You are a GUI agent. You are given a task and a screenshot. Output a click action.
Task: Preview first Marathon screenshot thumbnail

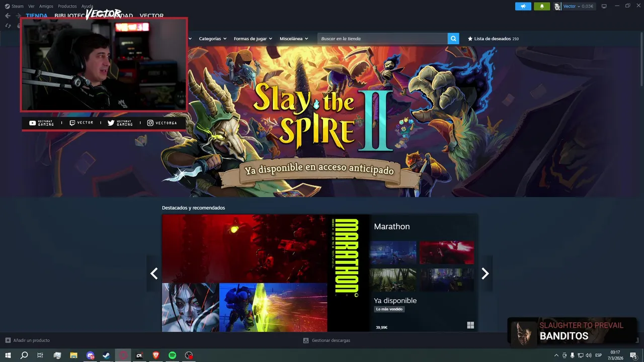pos(393,252)
